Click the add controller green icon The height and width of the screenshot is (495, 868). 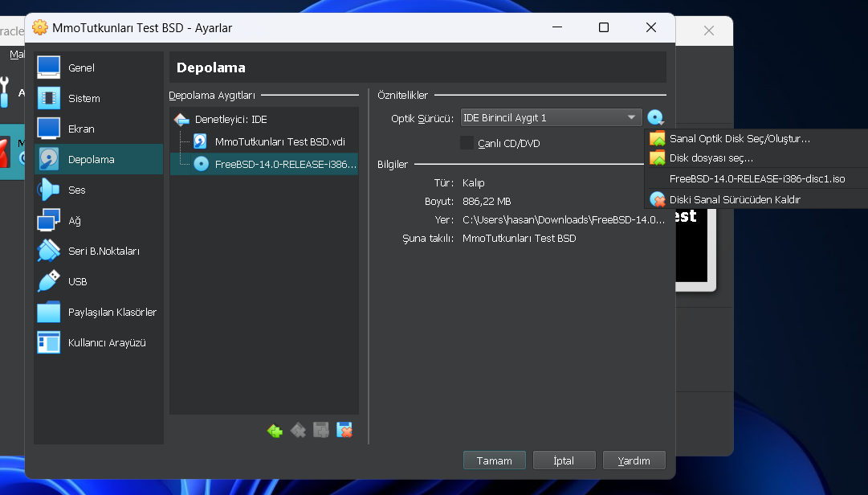tap(275, 430)
